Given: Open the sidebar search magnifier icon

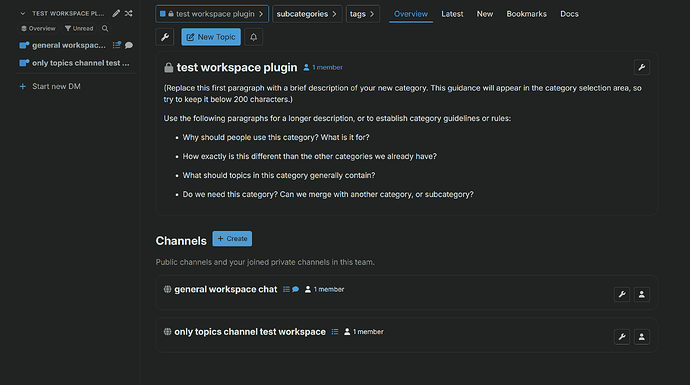Looking at the screenshot, I should [105, 29].
